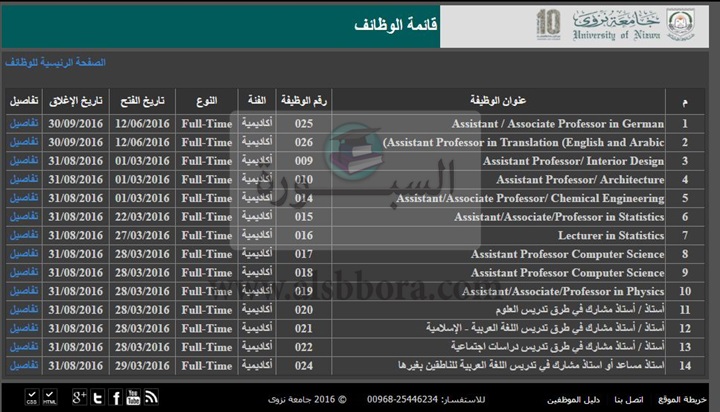The height and width of the screenshot is (412, 720).
Task: Open تفاصيل for job number 025
Action: (x=24, y=124)
